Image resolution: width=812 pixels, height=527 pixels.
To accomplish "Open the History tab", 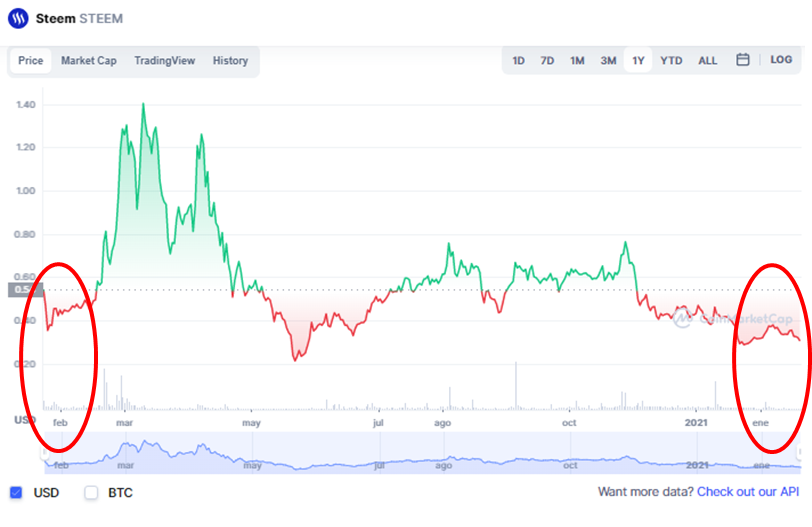I will pyautogui.click(x=230, y=61).
